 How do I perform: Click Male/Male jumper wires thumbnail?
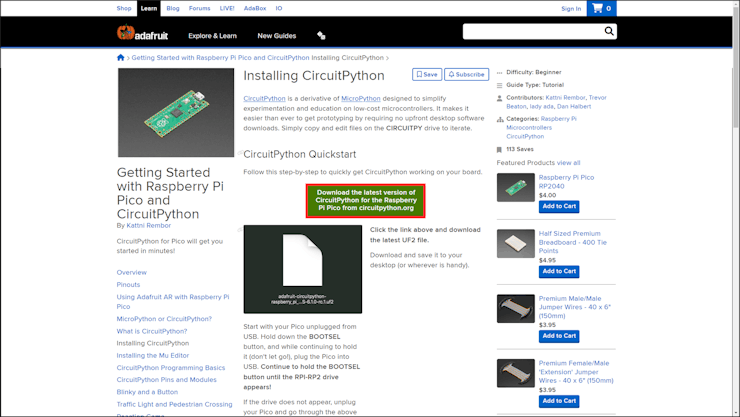pyautogui.click(x=516, y=309)
